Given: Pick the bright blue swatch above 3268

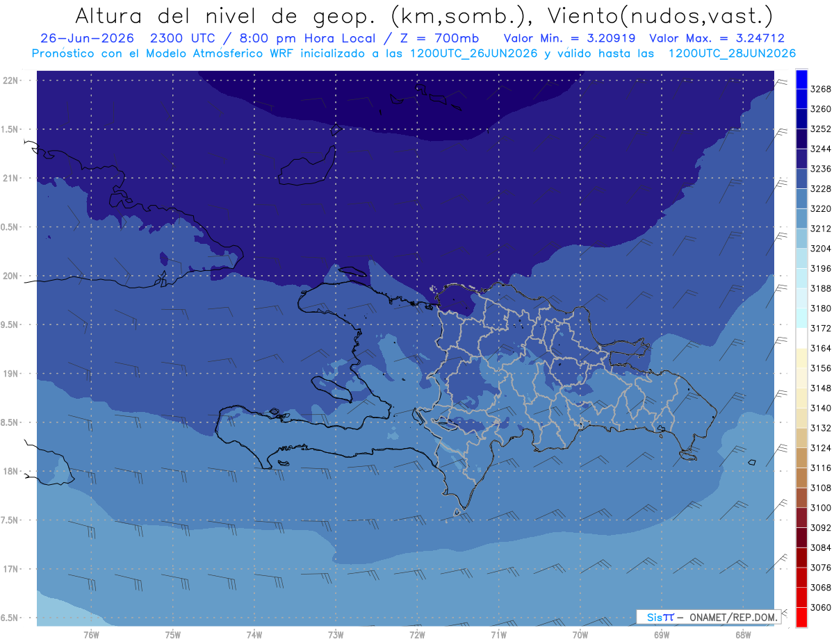Looking at the screenshot, I should pos(801,79).
